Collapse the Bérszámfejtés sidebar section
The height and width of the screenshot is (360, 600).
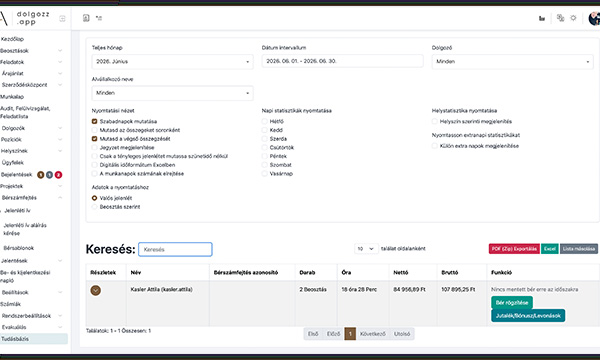coord(60,198)
